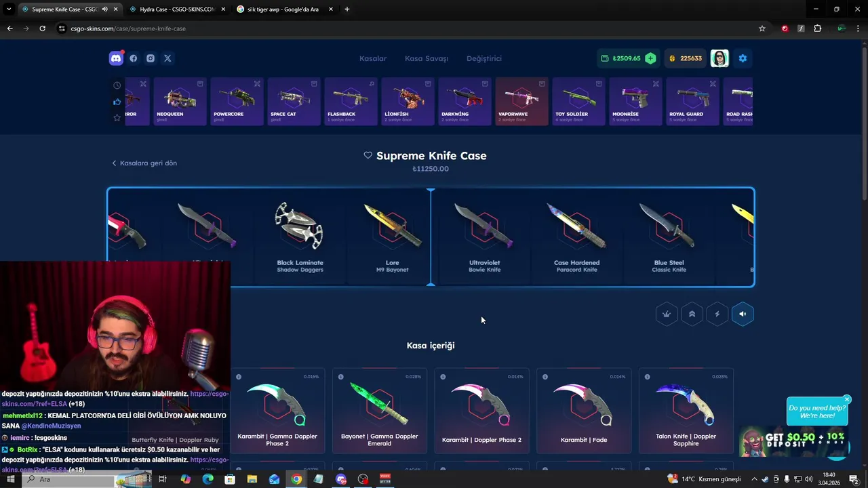Screen dimensions: 868x488
Task: Open the Talon Knife Doppler Sapphire card
Action: [686, 411]
